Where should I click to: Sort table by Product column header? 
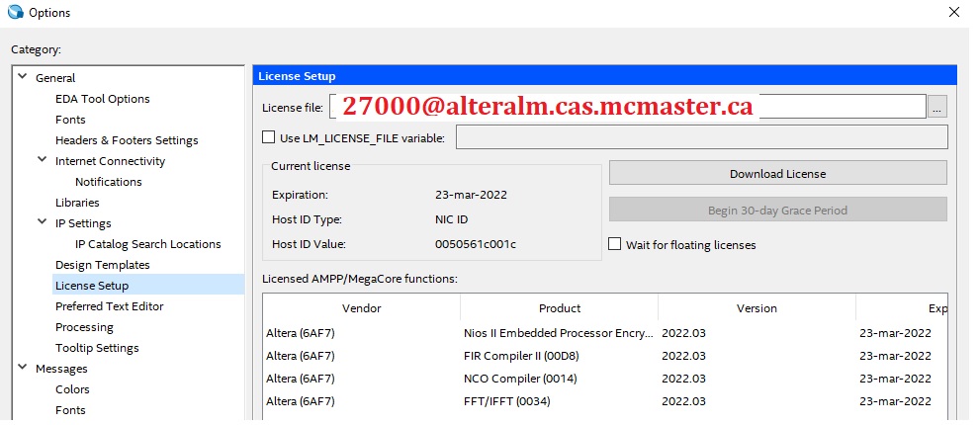[560, 308]
